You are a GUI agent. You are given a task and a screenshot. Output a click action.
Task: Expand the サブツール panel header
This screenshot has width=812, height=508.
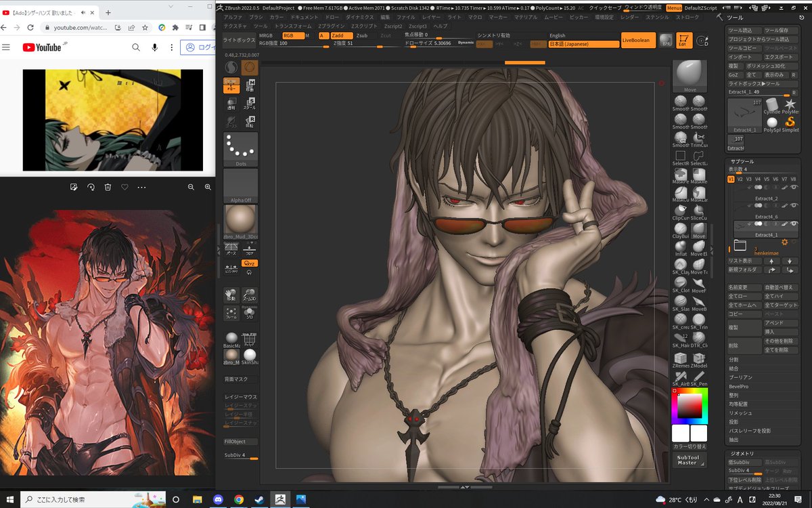click(x=742, y=161)
